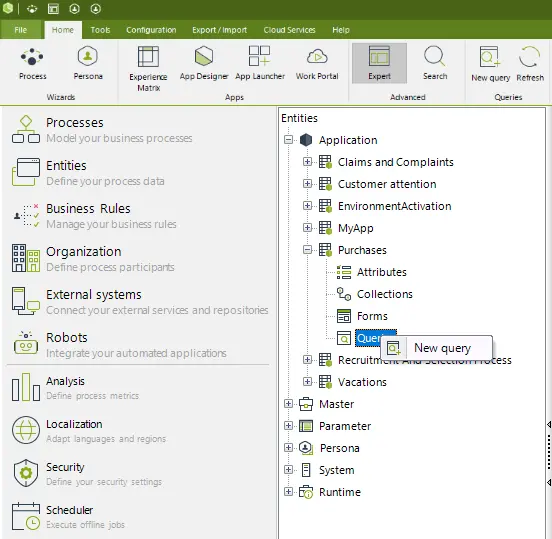
Task: Expand Claims and Complaints node
Action: click(307, 162)
